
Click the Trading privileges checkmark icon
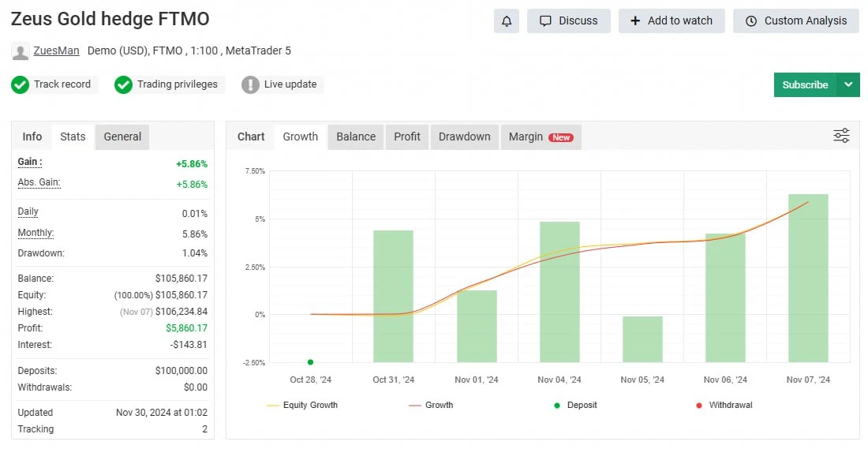click(x=123, y=84)
